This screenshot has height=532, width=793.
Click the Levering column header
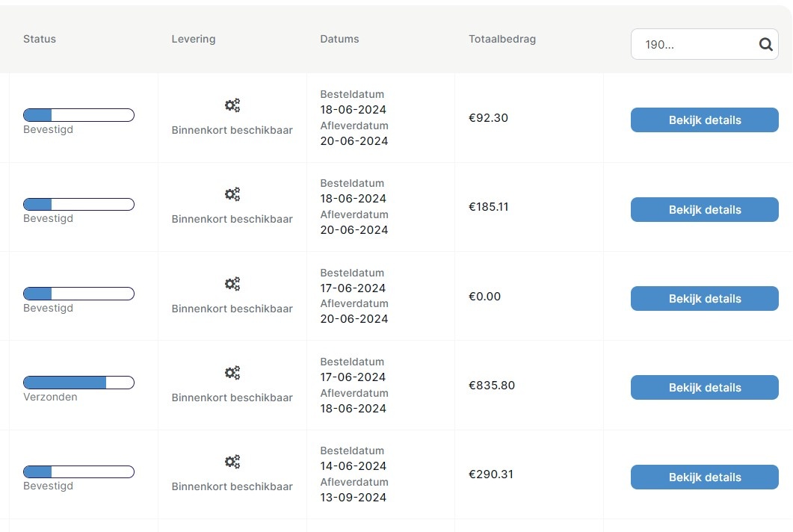click(x=194, y=39)
